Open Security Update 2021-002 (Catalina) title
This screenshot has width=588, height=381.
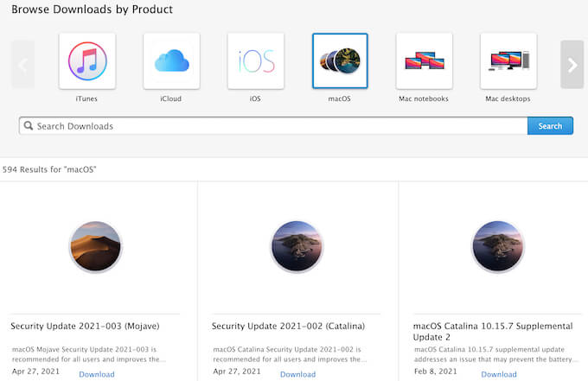(x=288, y=326)
